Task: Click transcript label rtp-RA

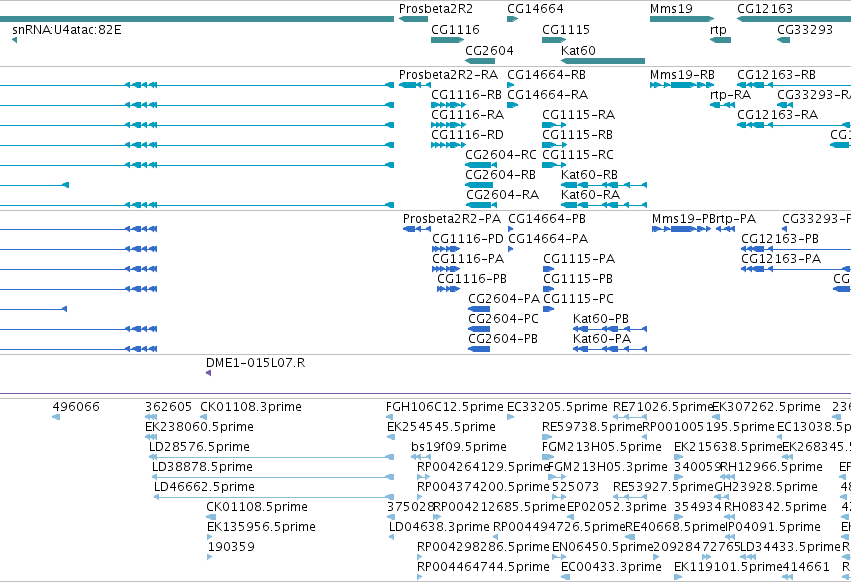Action: [731, 94]
